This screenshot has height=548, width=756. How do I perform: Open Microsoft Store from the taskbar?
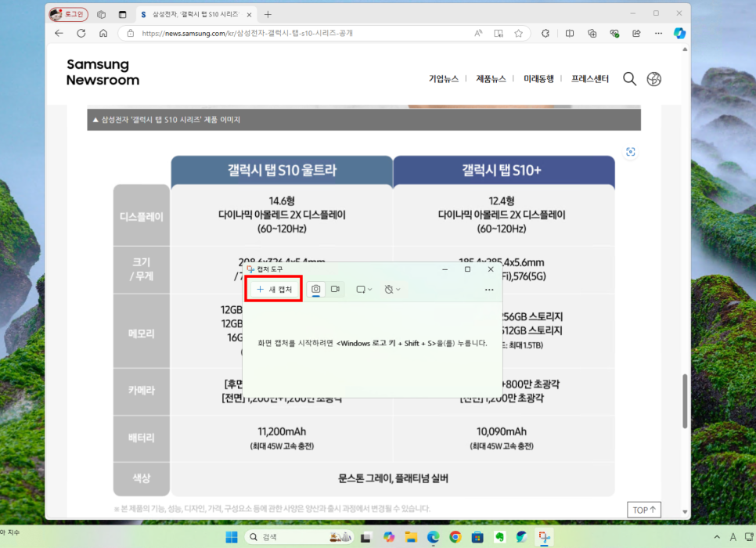coord(477,537)
